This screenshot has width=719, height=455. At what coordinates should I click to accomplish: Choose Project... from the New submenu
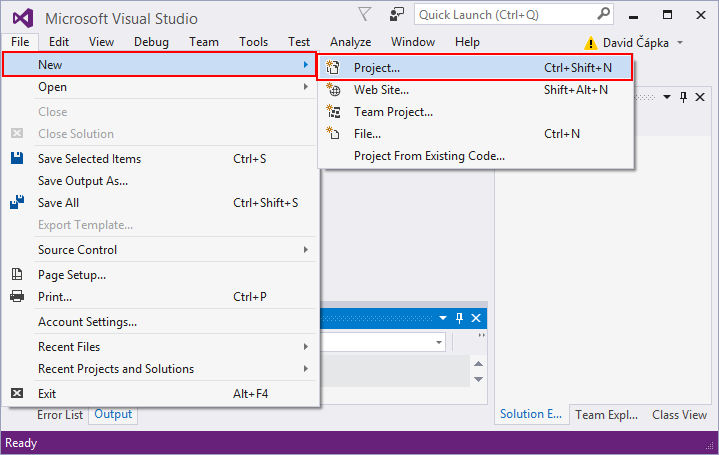(475, 67)
